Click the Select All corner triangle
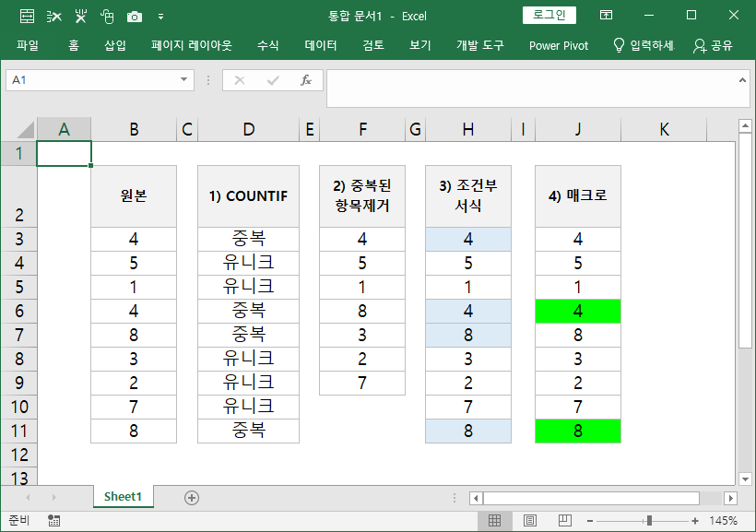The image size is (756, 532). tap(25, 129)
